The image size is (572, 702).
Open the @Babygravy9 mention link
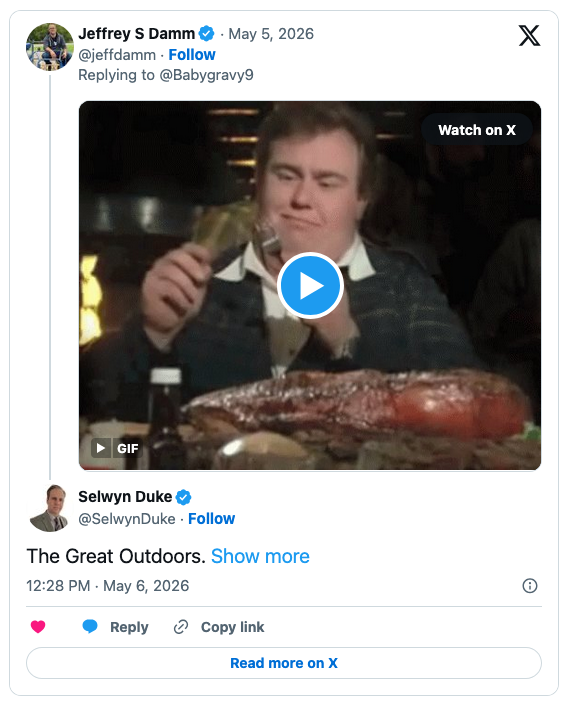coord(206,75)
